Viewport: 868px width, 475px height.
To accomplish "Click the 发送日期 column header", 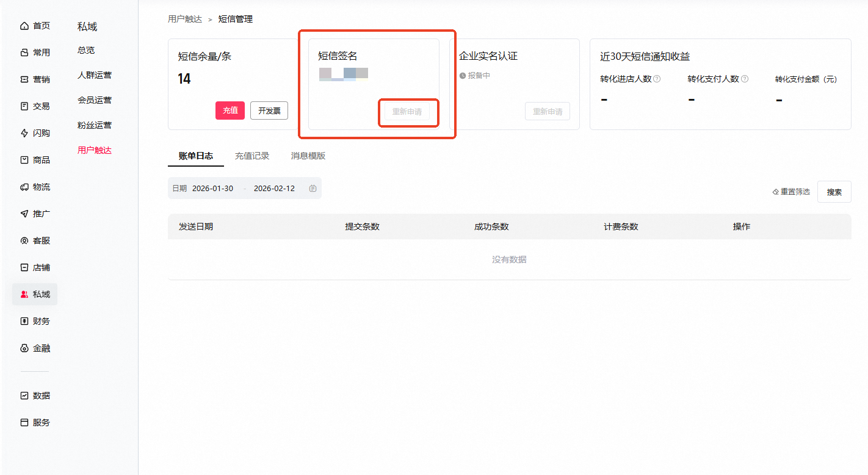I will point(196,227).
